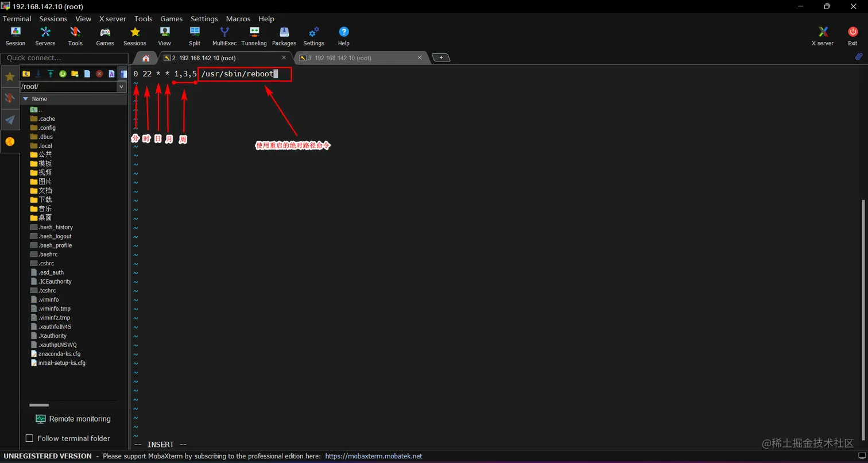Open the mobaxterm.mobatek.net link
Image resolution: width=868 pixels, height=463 pixels.
pyautogui.click(x=374, y=456)
